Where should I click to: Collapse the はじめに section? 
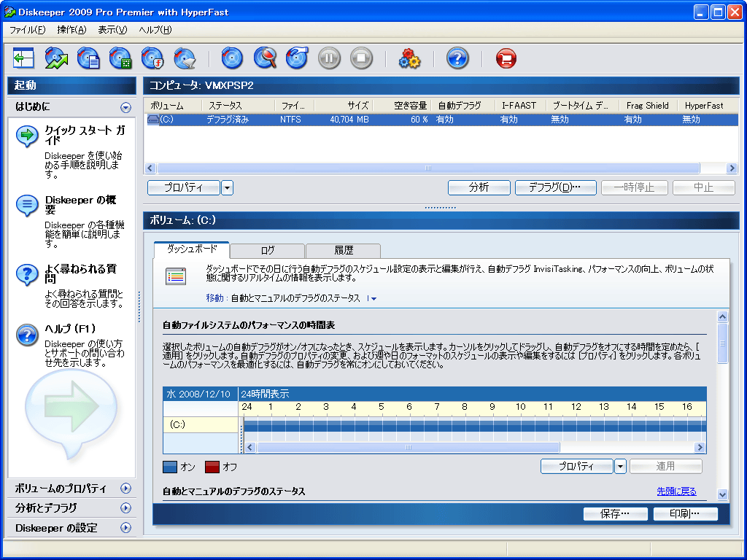click(x=125, y=107)
